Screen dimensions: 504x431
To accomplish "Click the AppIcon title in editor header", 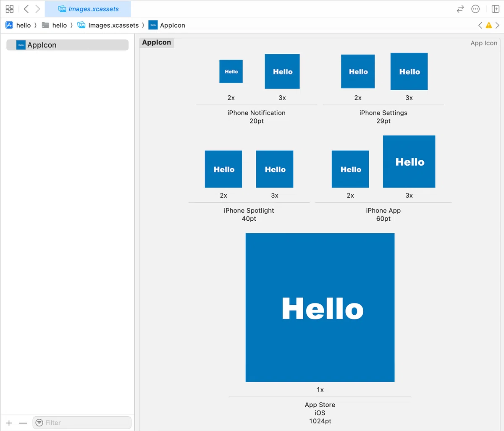I will click(157, 42).
